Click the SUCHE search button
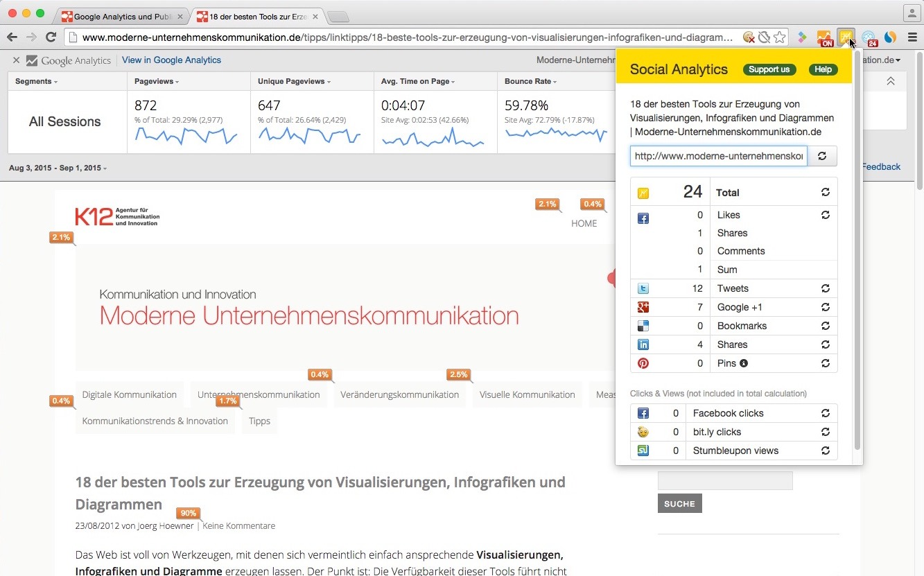Screen dimensions: 924x576 [x=679, y=504]
